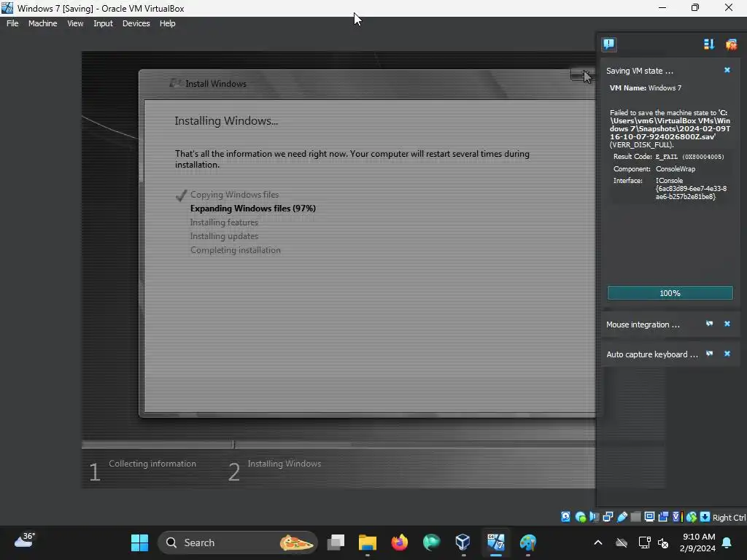Click the result code E_FAIL (0X80004005)
747x560 pixels.
(x=690, y=157)
